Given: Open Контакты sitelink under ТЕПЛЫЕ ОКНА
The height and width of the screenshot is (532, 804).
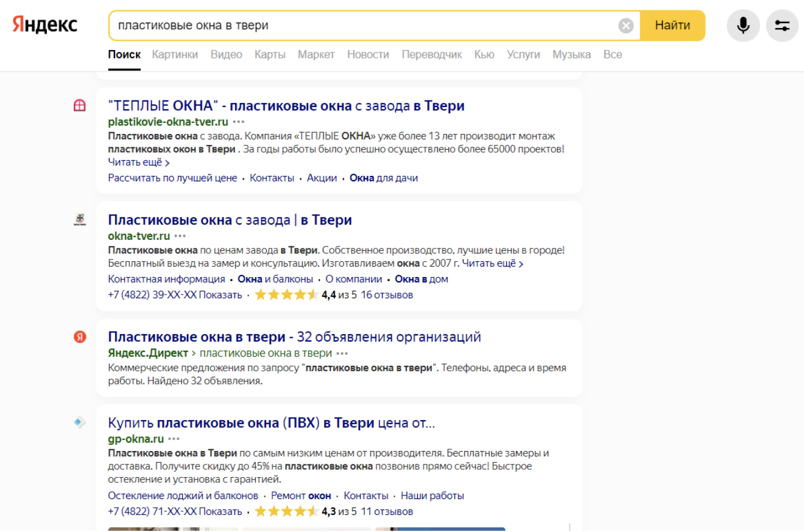Looking at the screenshot, I should click(x=272, y=178).
